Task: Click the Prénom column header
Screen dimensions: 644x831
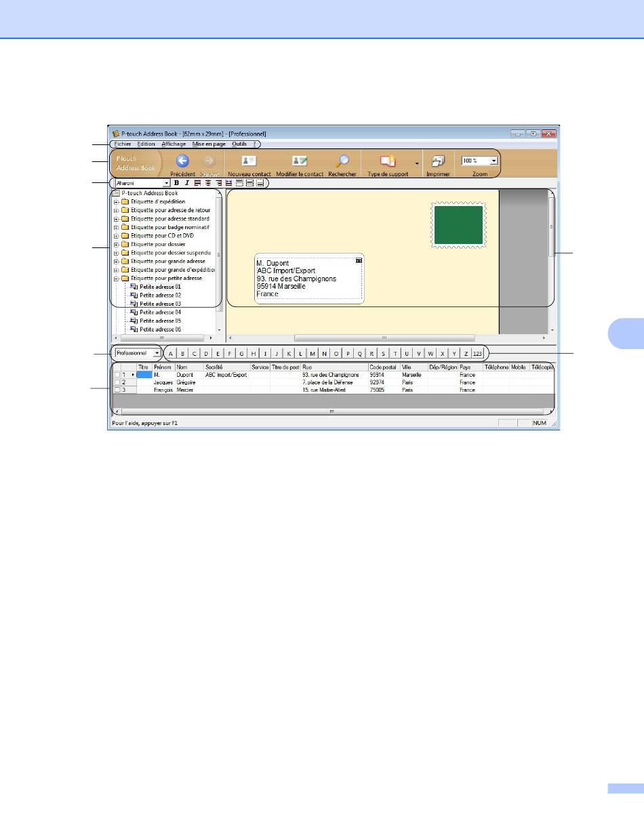Action: pyautogui.click(x=163, y=367)
